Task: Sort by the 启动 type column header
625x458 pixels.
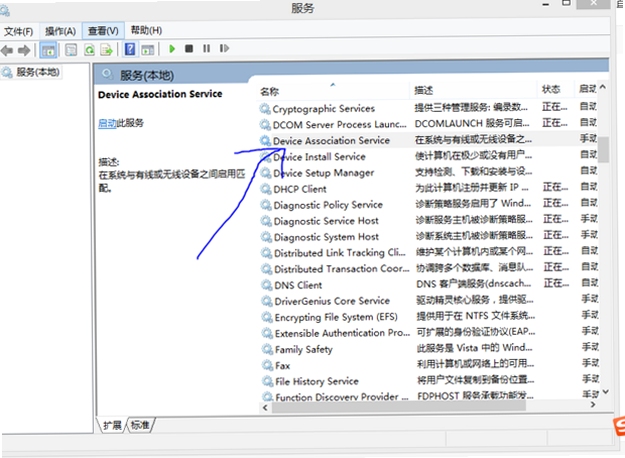Action: coord(587,89)
